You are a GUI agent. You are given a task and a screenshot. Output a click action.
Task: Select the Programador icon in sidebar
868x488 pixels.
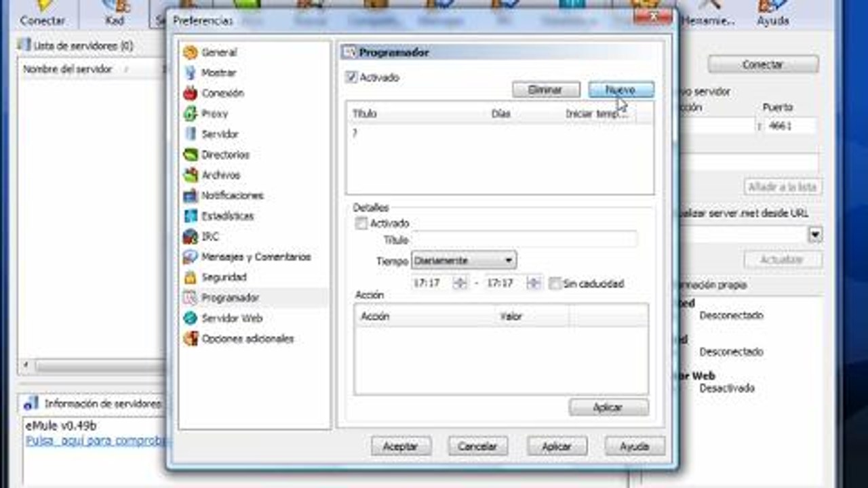(191, 298)
